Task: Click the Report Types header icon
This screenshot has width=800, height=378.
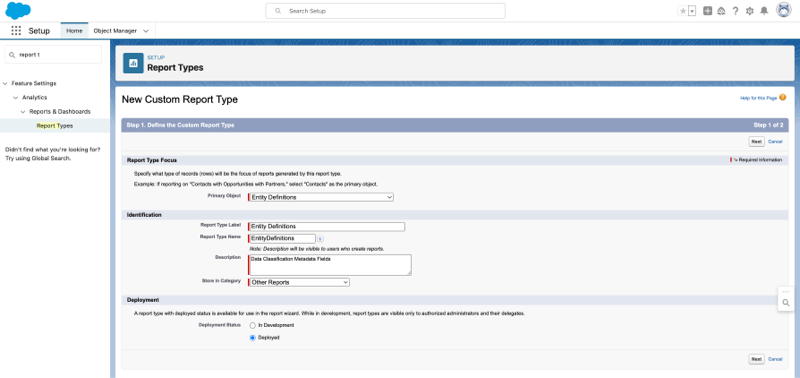Action: tap(133, 63)
